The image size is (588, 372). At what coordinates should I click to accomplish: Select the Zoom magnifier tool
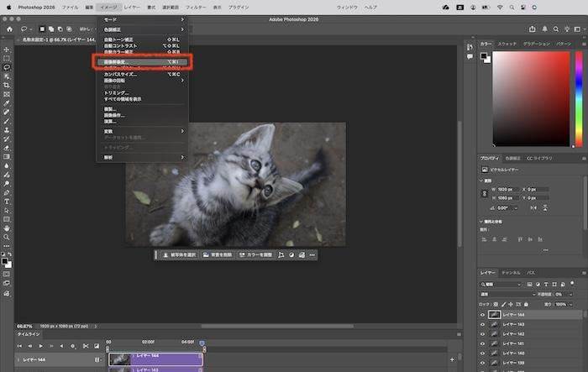pos(7,236)
